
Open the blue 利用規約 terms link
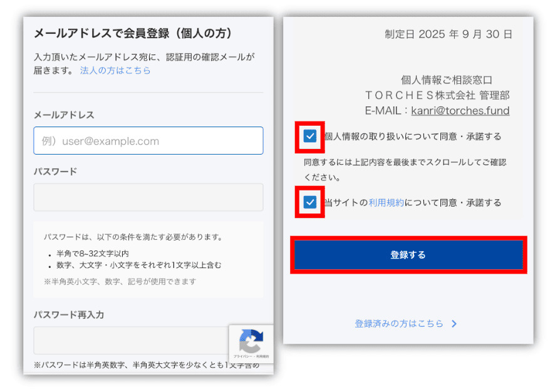[386, 203]
